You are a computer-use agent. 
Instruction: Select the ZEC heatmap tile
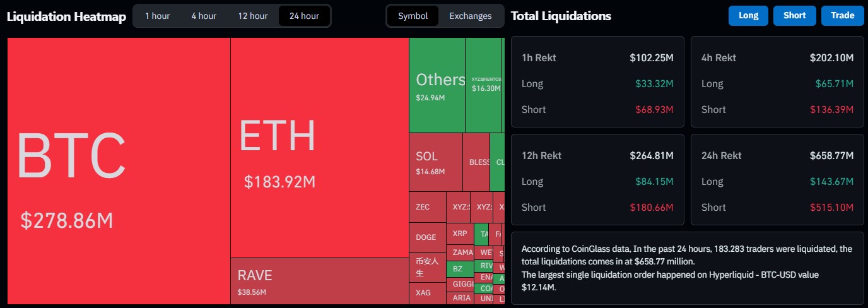coord(427,207)
